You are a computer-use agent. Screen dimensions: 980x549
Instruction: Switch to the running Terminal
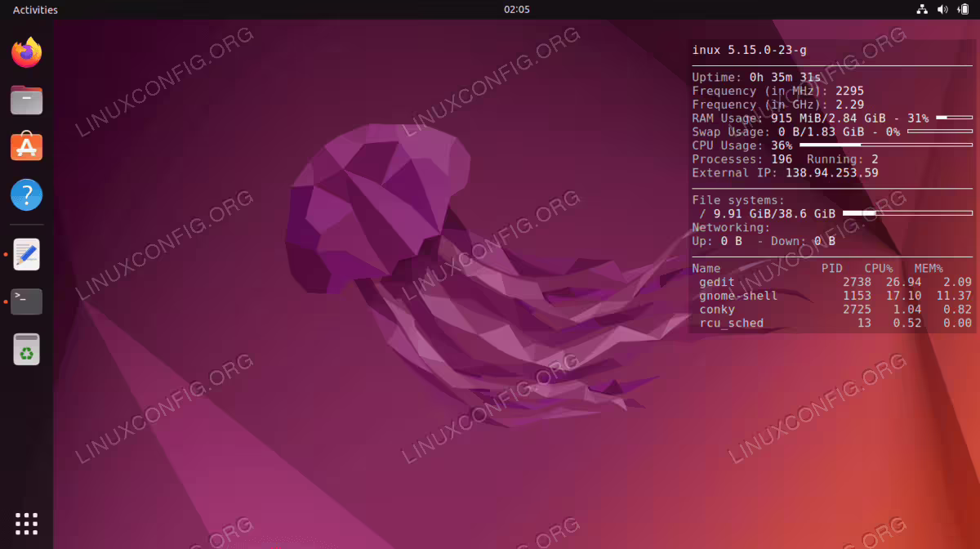coord(26,301)
